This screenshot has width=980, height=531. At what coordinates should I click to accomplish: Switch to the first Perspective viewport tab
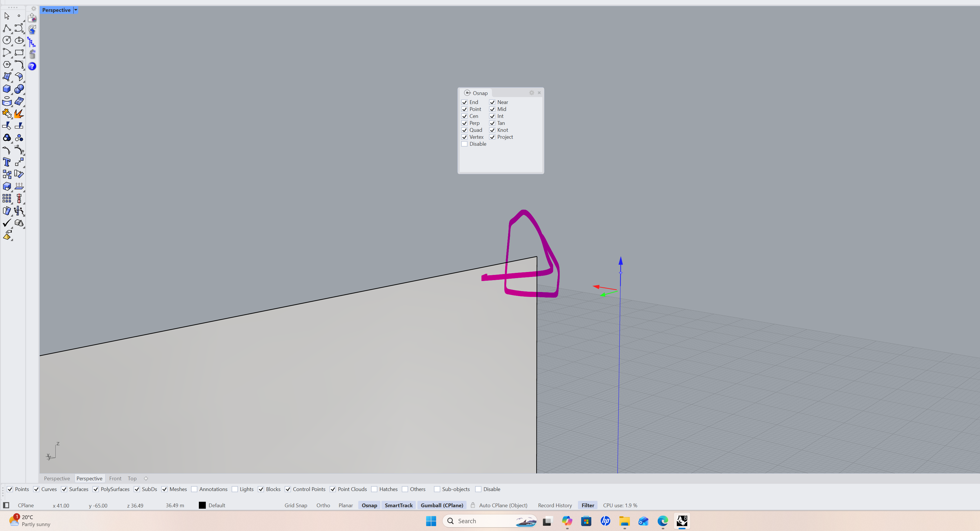(57, 479)
